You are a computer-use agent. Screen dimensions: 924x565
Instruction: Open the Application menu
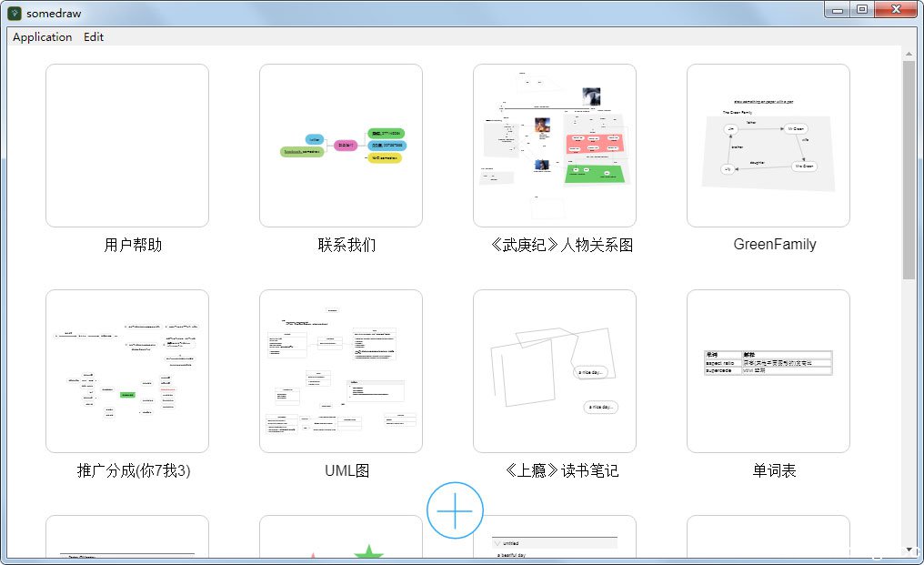[42, 37]
